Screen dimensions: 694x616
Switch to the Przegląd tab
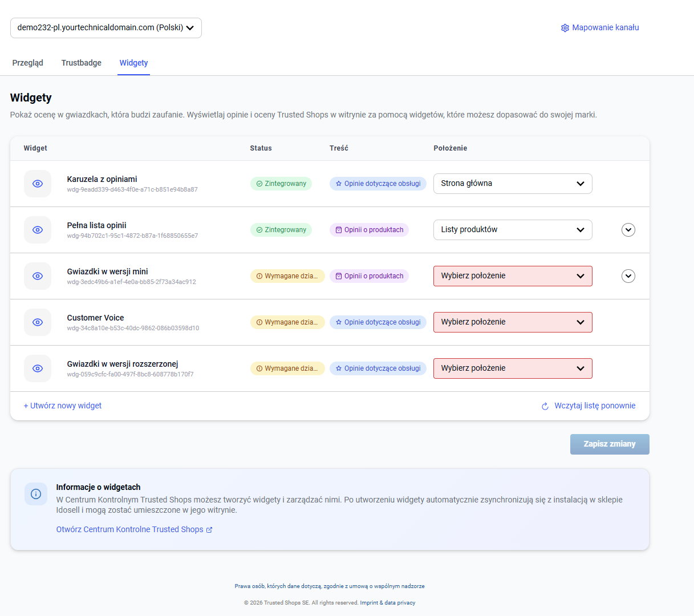coord(28,63)
